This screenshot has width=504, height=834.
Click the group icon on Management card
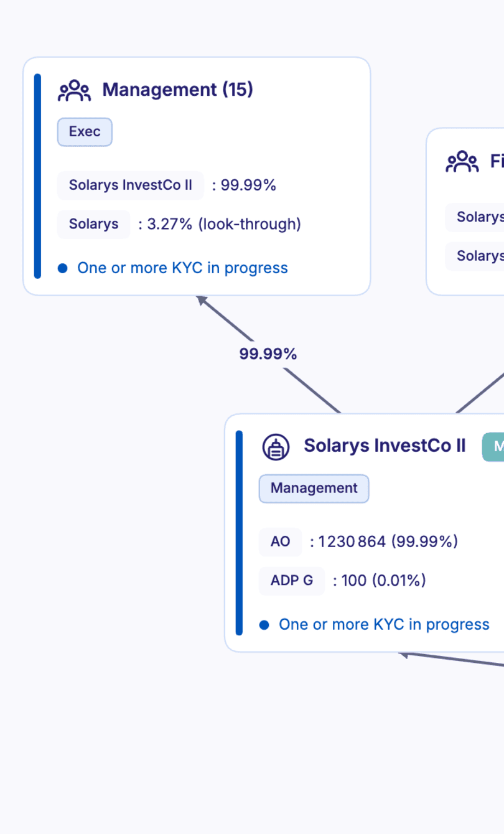click(x=74, y=90)
